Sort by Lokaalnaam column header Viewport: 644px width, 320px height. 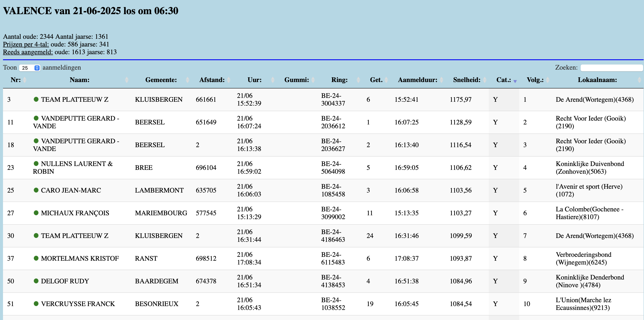(x=597, y=80)
